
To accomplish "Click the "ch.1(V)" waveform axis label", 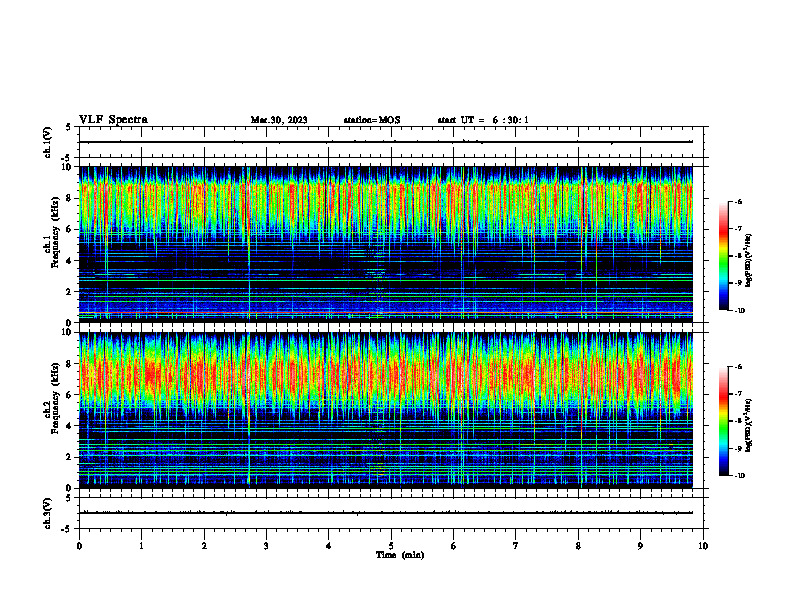I will point(47,142).
